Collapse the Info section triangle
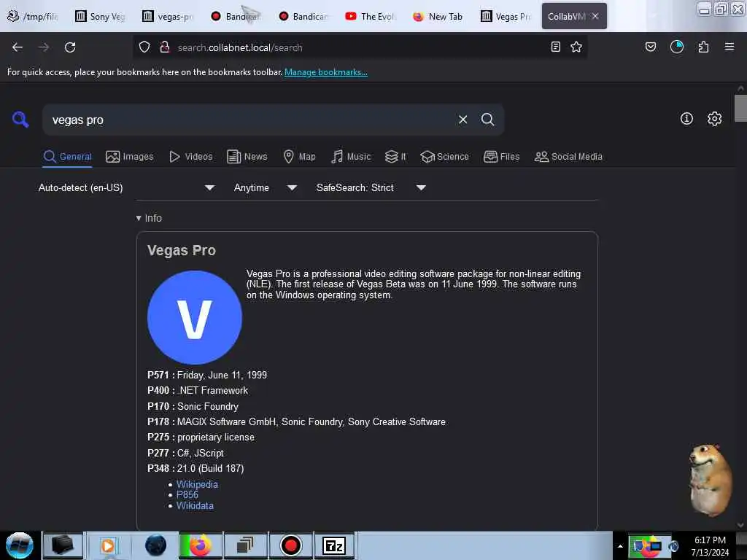This screenshot has height=560, width=747. click(x=139, y=218)
